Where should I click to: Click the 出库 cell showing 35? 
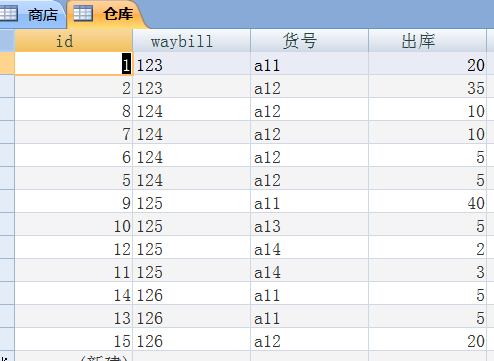[427, 86]
